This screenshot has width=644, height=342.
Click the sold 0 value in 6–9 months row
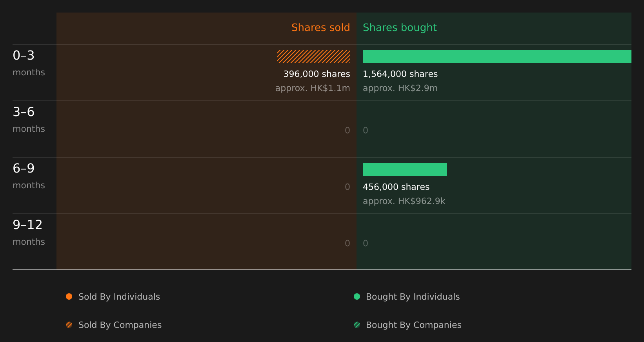347,187
